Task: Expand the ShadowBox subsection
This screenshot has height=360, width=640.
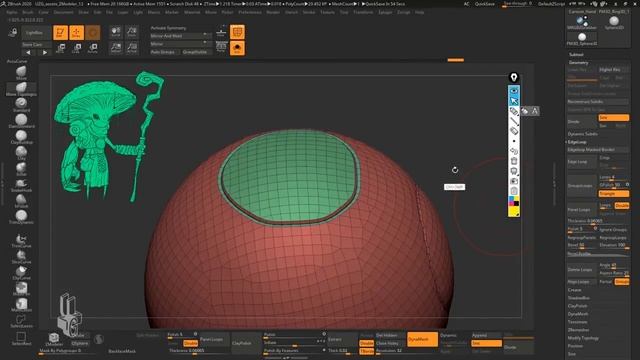Action: (578, 298)
